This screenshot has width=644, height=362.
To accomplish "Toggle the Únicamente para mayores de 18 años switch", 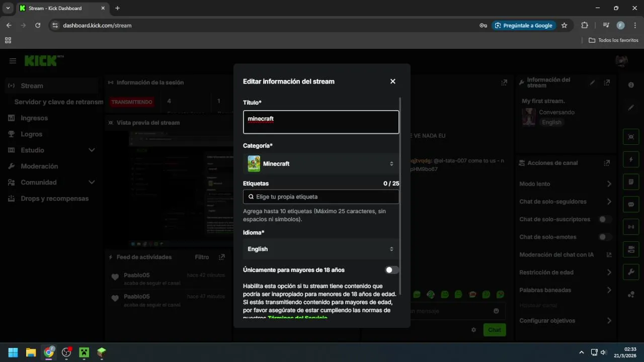I will tap(392, 270).
